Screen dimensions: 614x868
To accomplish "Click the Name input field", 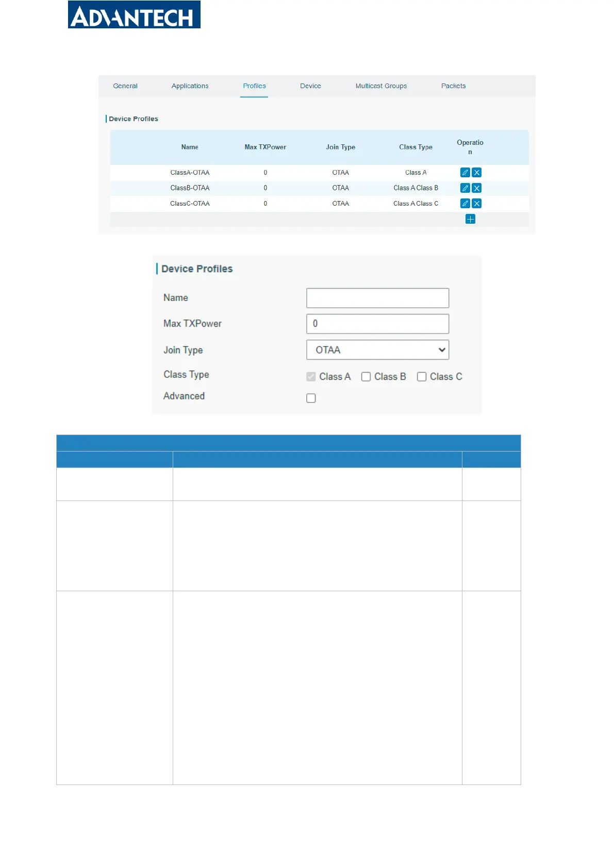I will click(x=377, y=298).
